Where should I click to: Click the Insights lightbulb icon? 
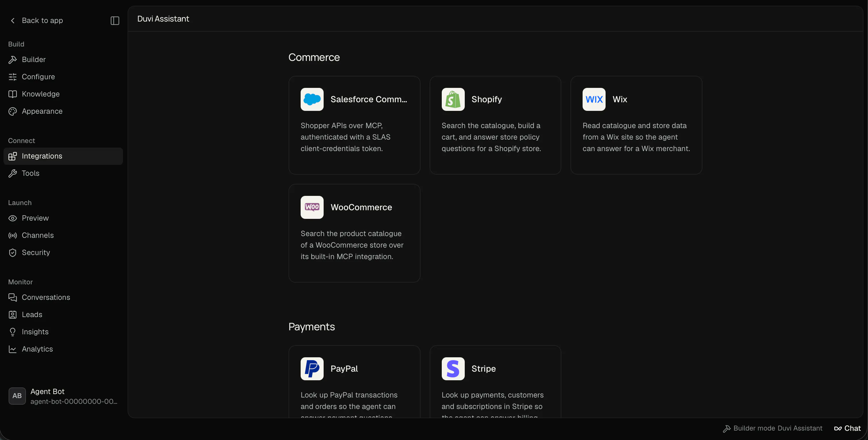point(12,332)
